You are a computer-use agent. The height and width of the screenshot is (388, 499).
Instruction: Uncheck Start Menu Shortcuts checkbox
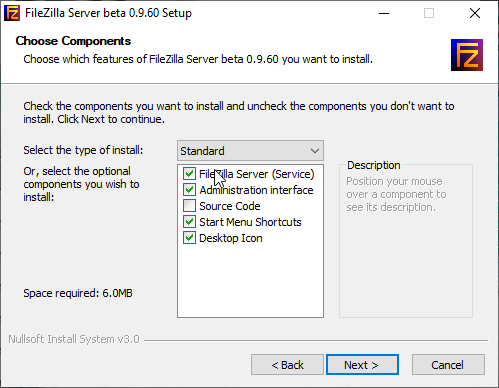[189, 222]
